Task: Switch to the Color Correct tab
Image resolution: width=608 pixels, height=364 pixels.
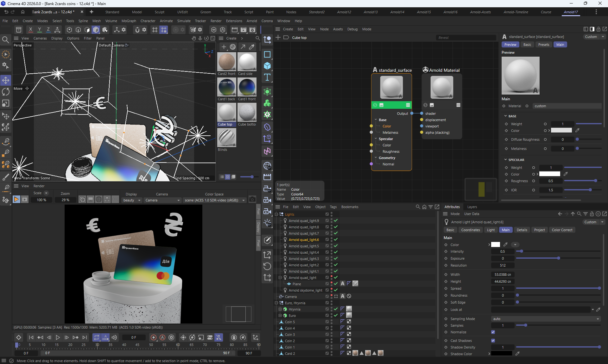Action: (x=562, y=230)
